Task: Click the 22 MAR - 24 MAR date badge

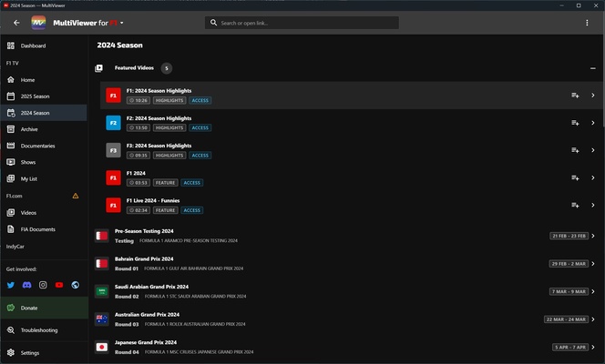Action: [566, 319]
